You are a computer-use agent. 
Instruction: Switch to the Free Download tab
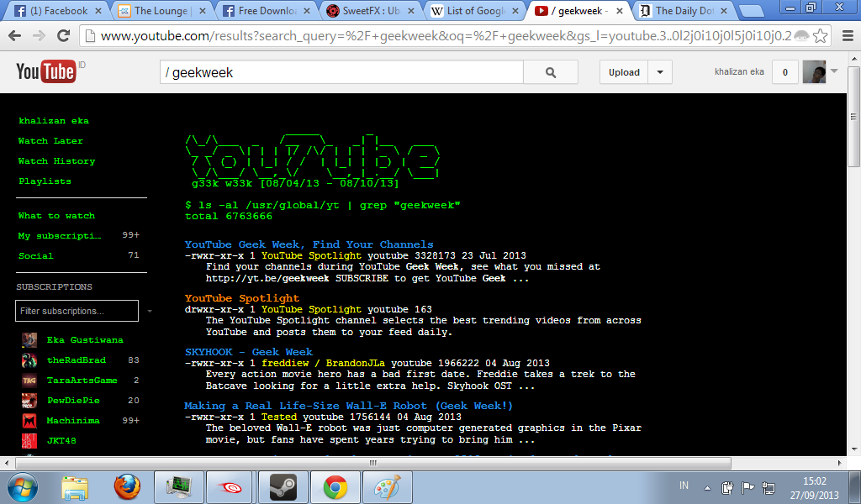point(265,10)
